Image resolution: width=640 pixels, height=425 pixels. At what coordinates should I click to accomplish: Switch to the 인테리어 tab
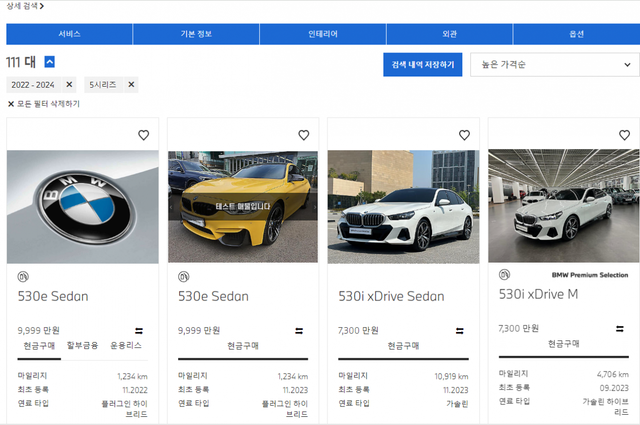coord(323,34)
